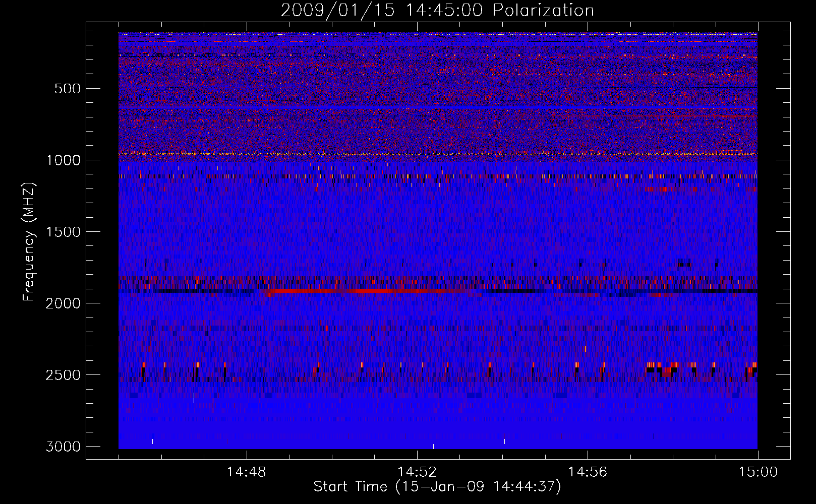Click the 14:56 time tick label
This screenshot has height=504, width=816.
tap(588, 472)
